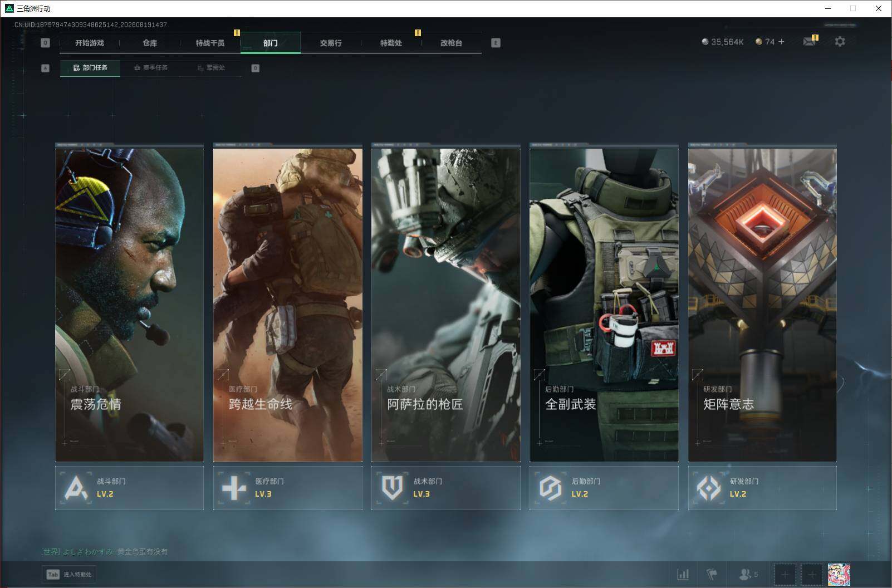Switch to the 改枪台 tab
Screen dimensions: 892x588
pyautogui.click(x=451, y=43)
